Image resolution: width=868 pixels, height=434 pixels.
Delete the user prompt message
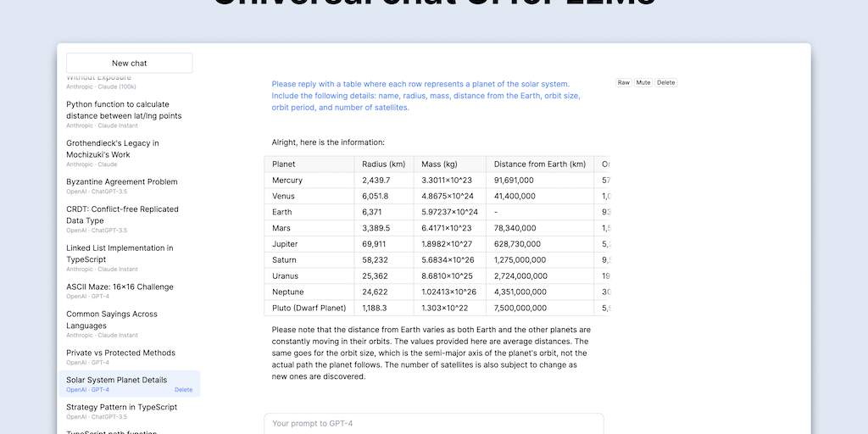(666, 83)
